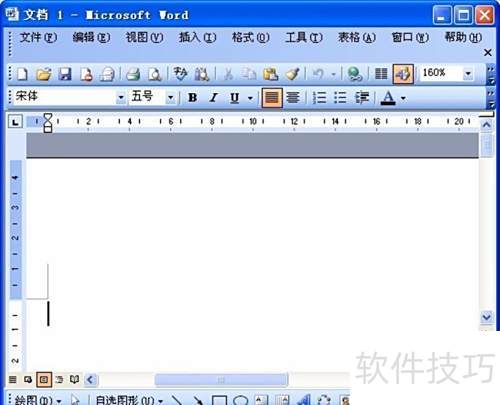Click the Columns icon in toolbar
Screen dimensions: 500x405
(381, 74)
